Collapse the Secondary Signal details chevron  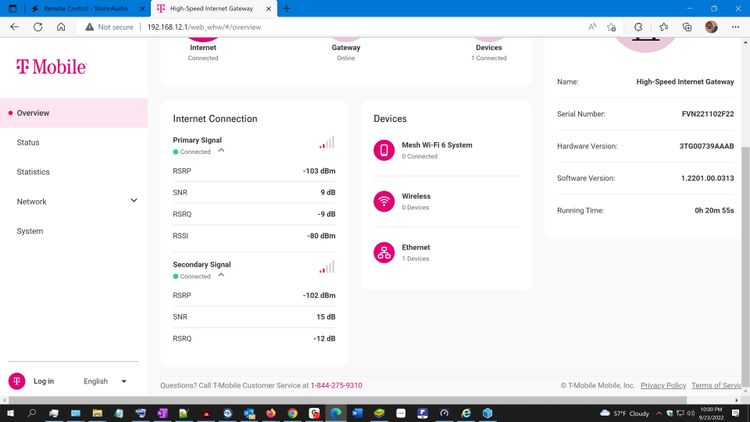point(221,275)
